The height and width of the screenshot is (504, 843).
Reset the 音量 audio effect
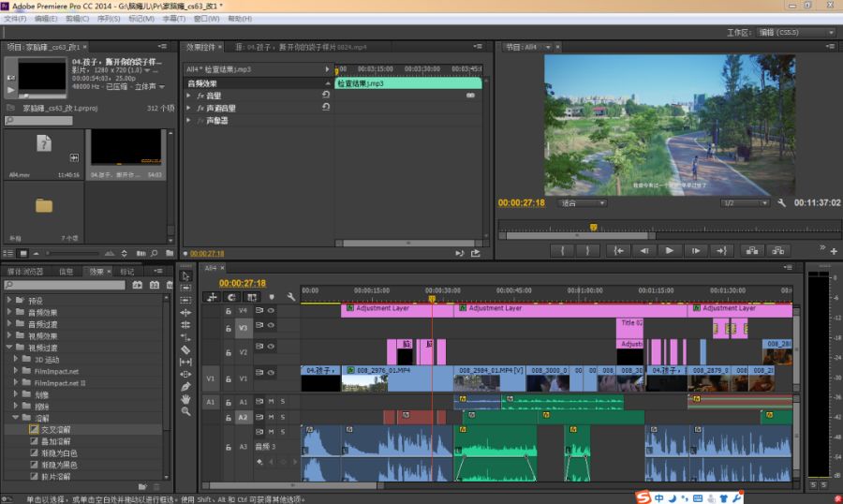click(326, 95)
